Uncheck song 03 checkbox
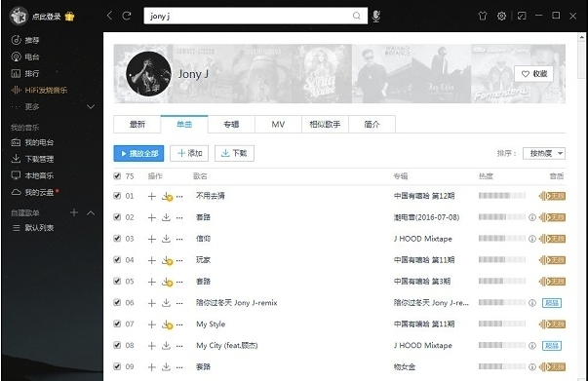 [x=117, y=239]
